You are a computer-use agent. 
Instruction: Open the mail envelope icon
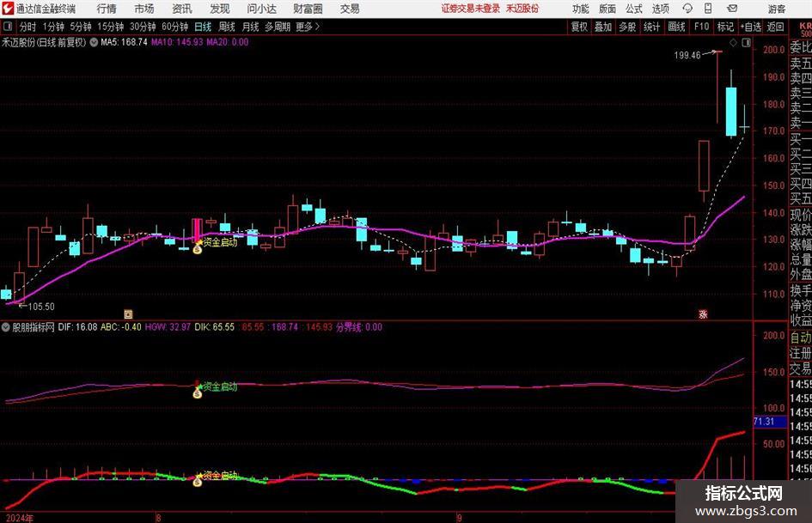click(x=732, y=9)
